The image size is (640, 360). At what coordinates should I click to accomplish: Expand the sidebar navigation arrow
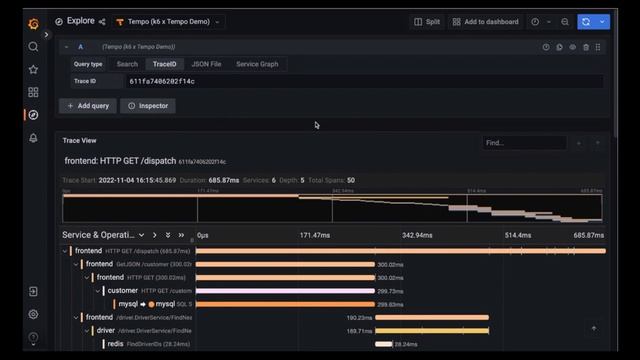(46, 35)
